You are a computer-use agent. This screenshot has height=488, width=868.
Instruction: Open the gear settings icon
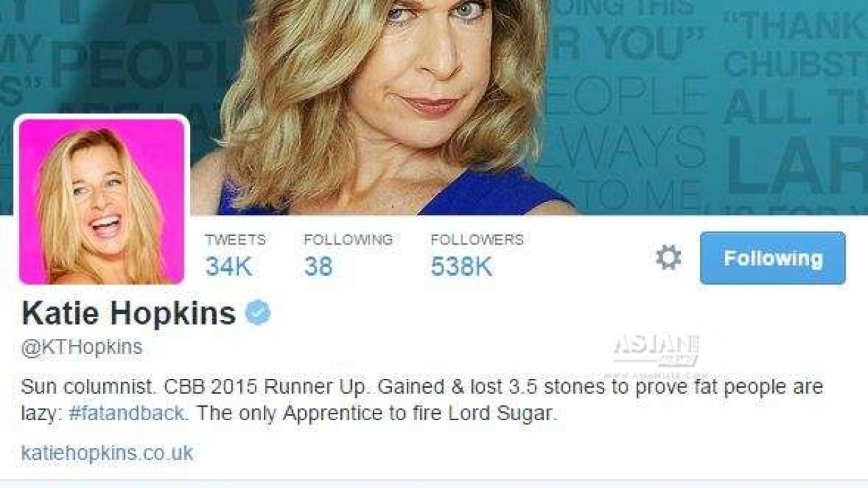[669, 258]
